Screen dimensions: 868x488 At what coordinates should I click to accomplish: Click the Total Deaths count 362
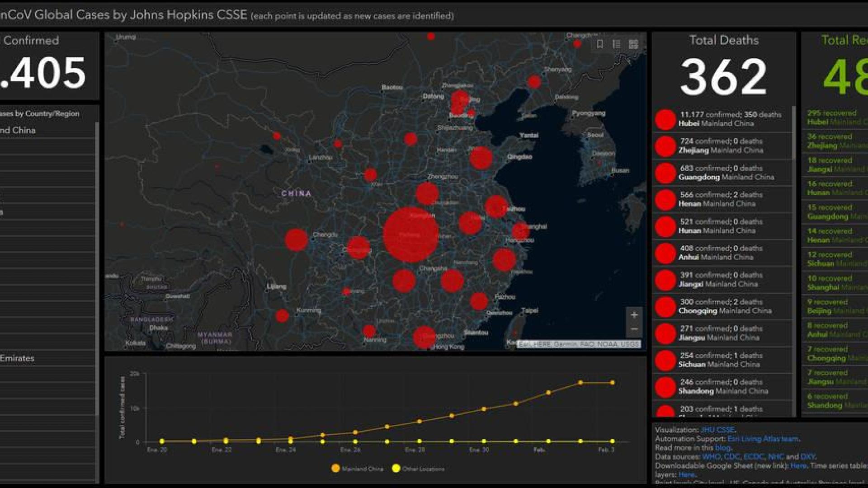724,76
